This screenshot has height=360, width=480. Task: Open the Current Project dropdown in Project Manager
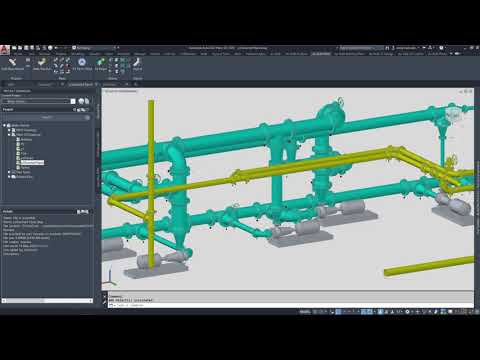point(39,101)
